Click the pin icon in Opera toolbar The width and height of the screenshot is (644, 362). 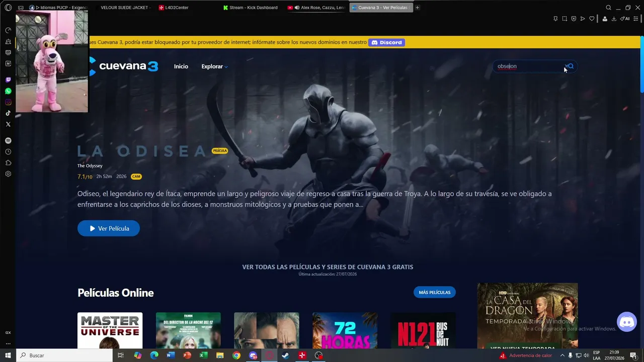[x=555, y=19]
